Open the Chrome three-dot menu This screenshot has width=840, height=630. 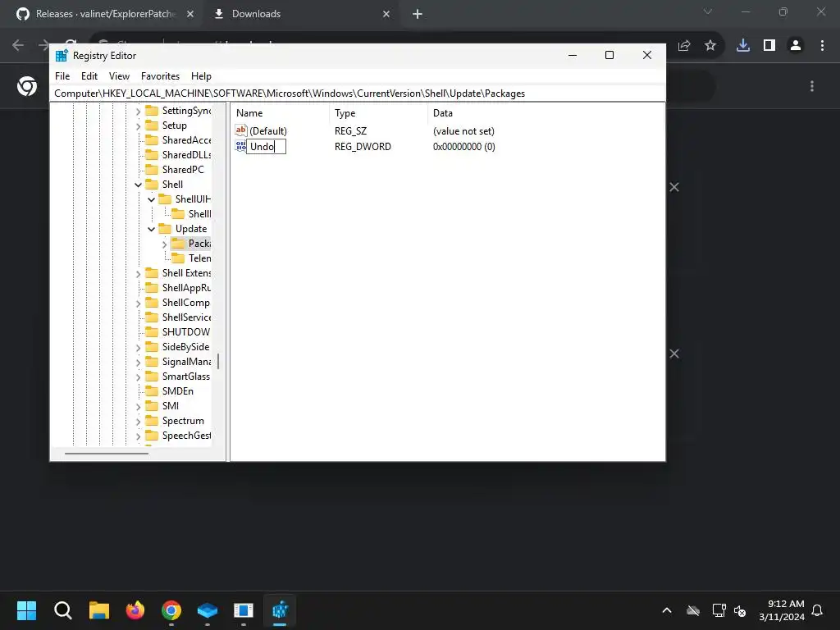click(x=822, y=46)
